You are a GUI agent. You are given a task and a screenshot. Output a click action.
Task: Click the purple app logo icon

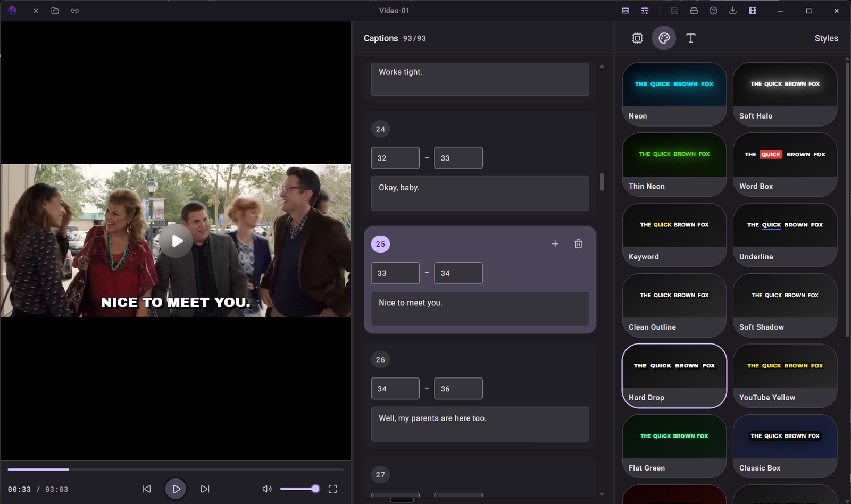coord(12,10)
